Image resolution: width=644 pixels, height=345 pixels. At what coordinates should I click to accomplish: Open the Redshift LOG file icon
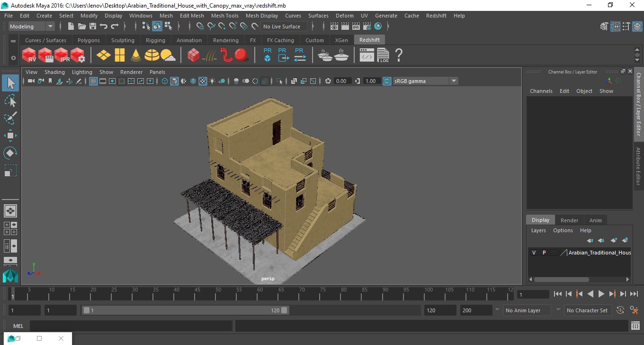click(x=383, y=55)
